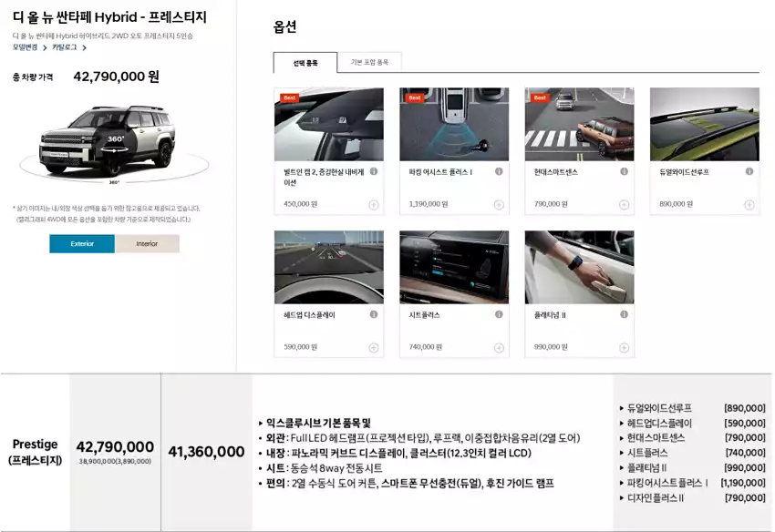Image resolution: width=775 pixels, height=532 pixels.
Task: Open the 현대스마트센스 thumbnail image
Action: pos(579,125)
